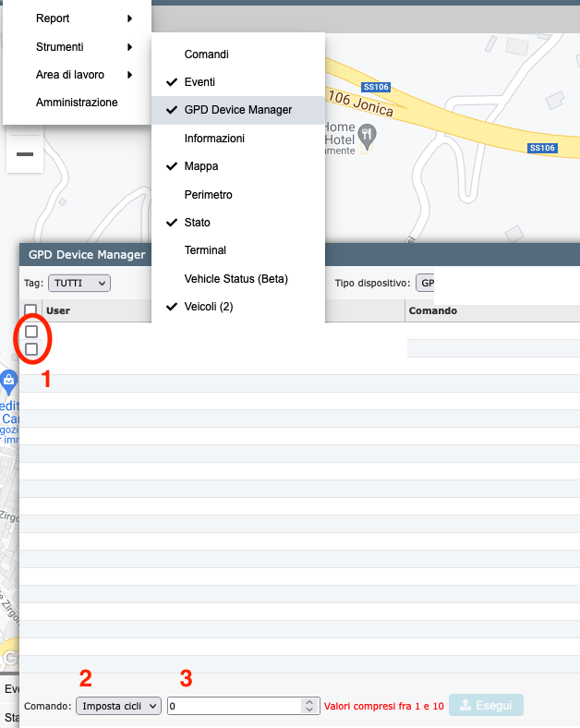Click the SS106 road shield near Jonica
Screen dimensions: 580x728
tap(376, 87)
